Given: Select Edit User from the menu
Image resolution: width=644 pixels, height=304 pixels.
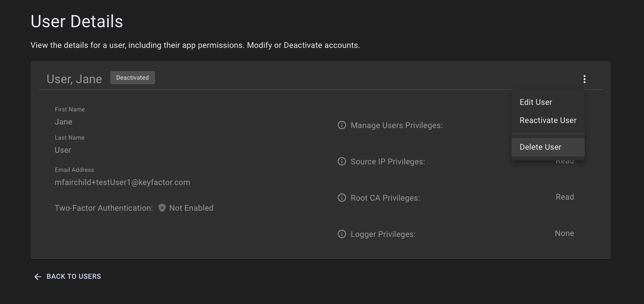Looking at the screenshot, I should pos(536,102).
